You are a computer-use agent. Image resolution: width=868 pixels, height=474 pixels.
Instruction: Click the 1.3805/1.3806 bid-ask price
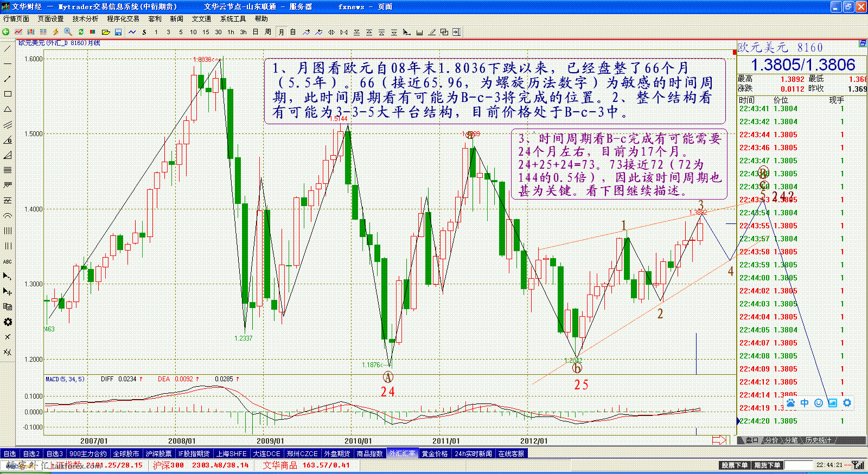point(803,65)
